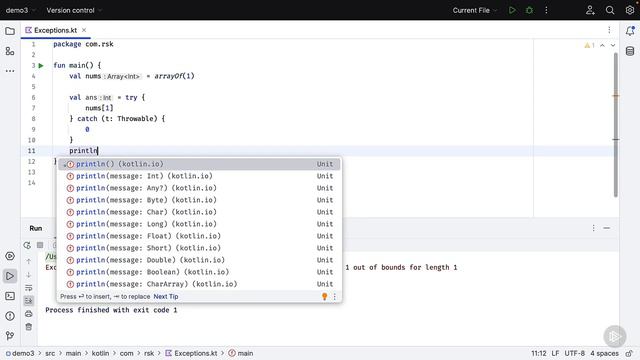Open the Notifications bell icon
The width and height of the screenshot is (640, 360).
(x=630, y=31)
